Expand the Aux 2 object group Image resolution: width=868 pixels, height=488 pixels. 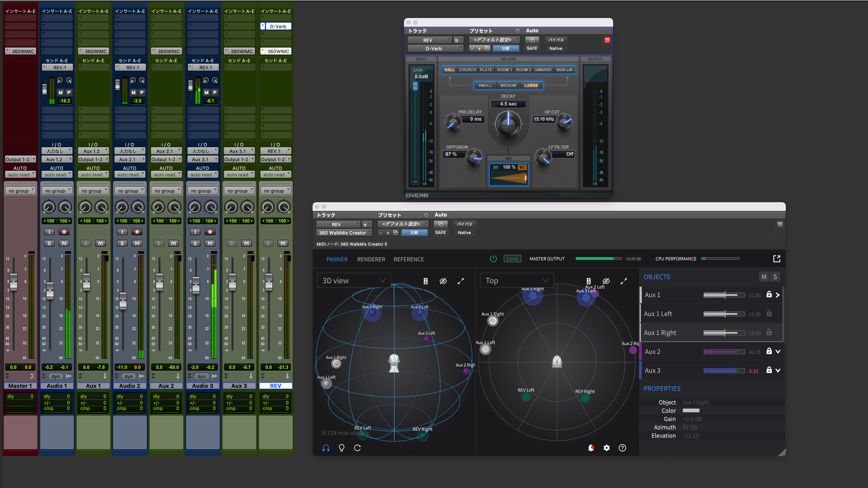tap(778, 352)
